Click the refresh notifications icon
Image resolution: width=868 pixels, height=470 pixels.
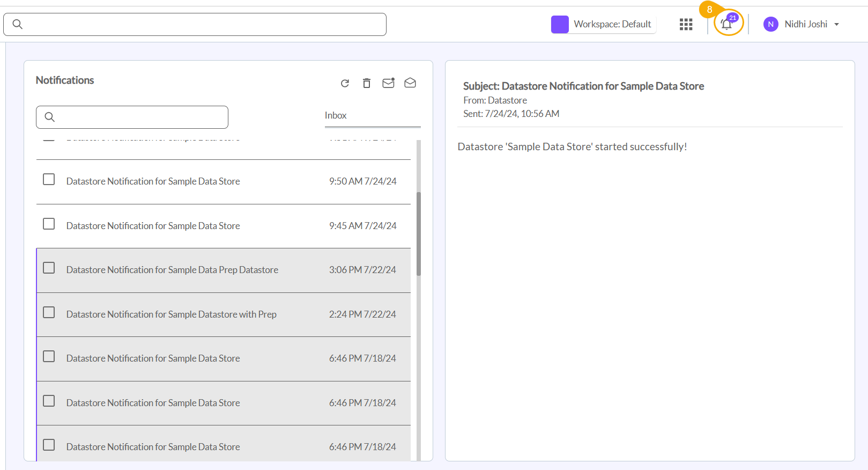tap(345, 83)
